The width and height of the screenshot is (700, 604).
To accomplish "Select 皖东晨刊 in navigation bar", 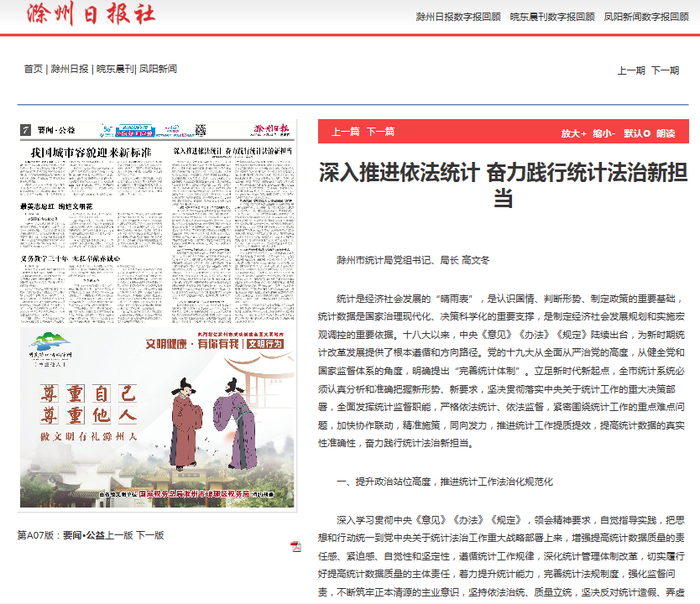I will tap(115, 69).
